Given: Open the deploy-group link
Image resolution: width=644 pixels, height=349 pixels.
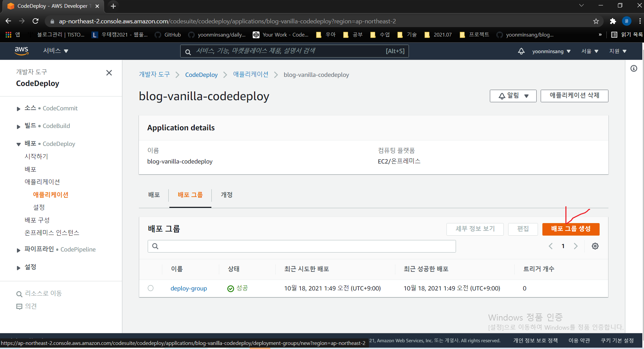Looking at the screenshot, I should 189,288.
